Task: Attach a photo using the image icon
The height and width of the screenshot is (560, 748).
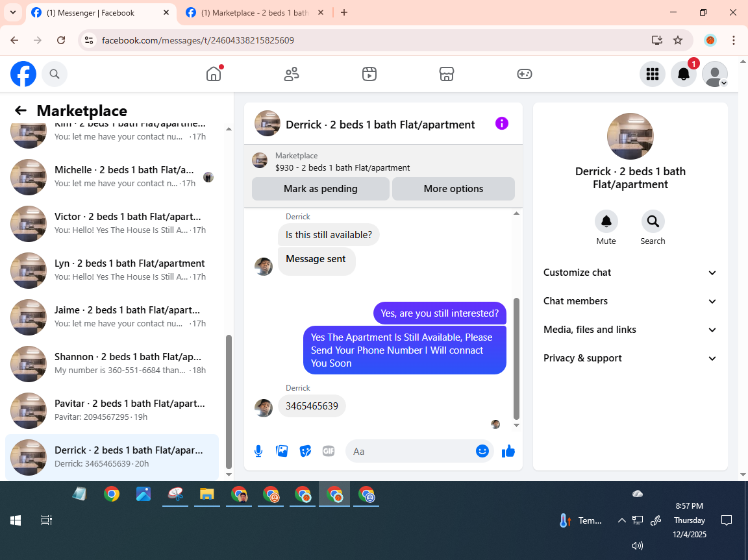Action: 282,451
